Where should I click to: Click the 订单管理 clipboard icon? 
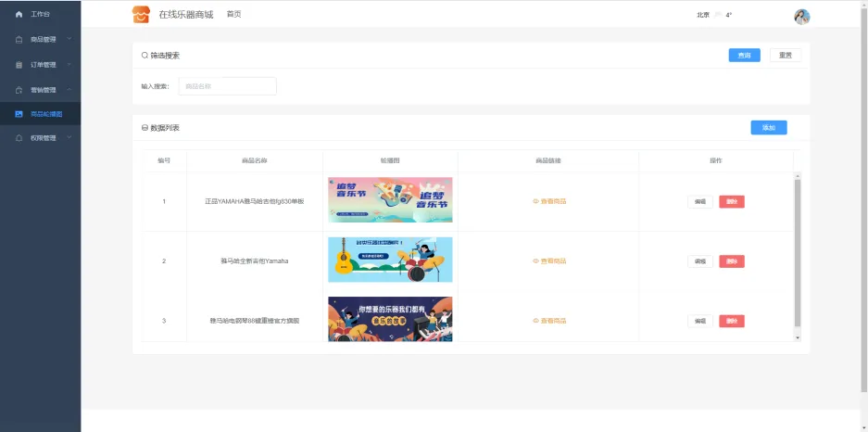point(19,65)
